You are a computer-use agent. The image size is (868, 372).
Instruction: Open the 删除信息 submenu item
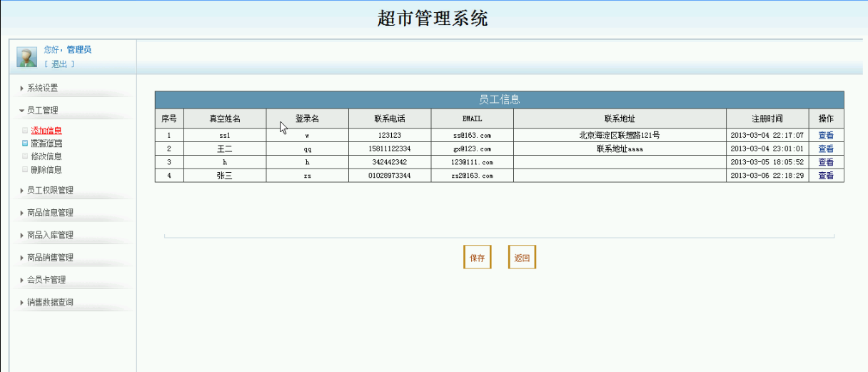click(46, 169)
